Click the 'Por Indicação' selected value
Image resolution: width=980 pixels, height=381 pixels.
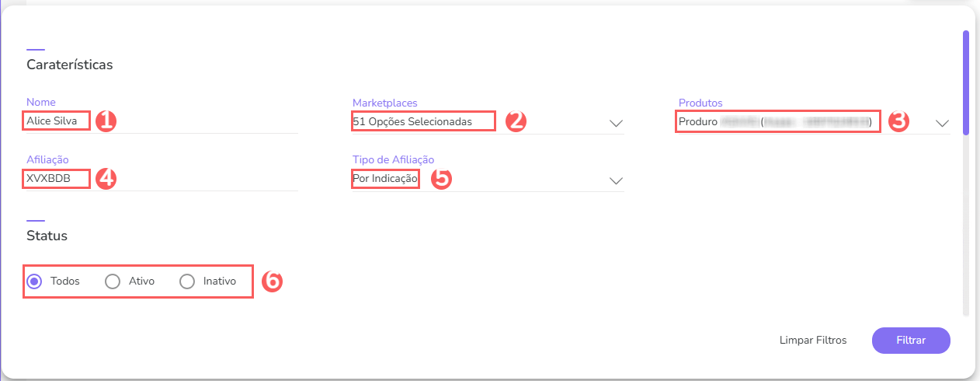tap(386, 179)
